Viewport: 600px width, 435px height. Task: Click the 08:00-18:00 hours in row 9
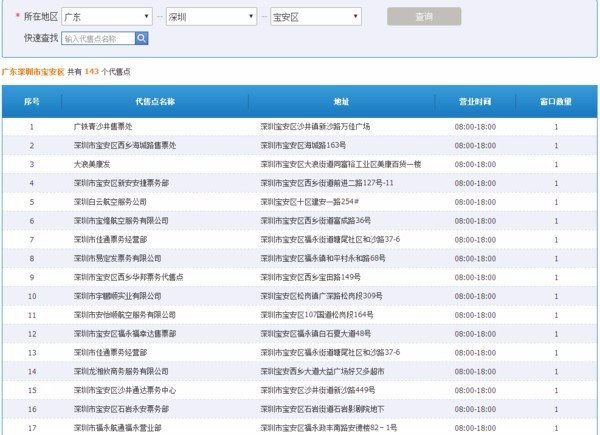click(475, 277)
